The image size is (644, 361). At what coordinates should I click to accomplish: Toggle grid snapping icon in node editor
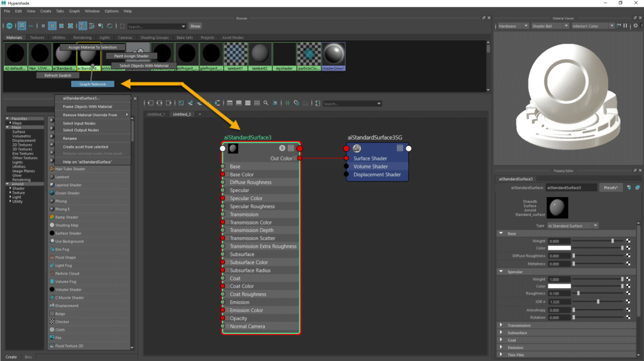[296, 103]
